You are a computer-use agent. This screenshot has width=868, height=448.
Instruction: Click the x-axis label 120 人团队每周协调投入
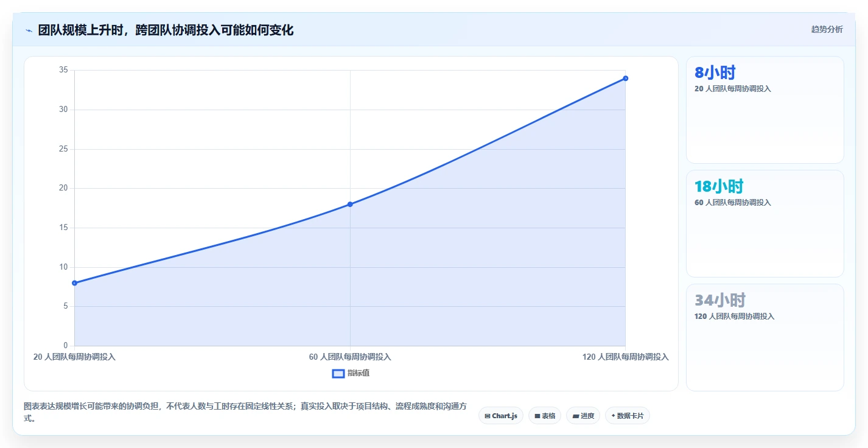click(626, 357)
